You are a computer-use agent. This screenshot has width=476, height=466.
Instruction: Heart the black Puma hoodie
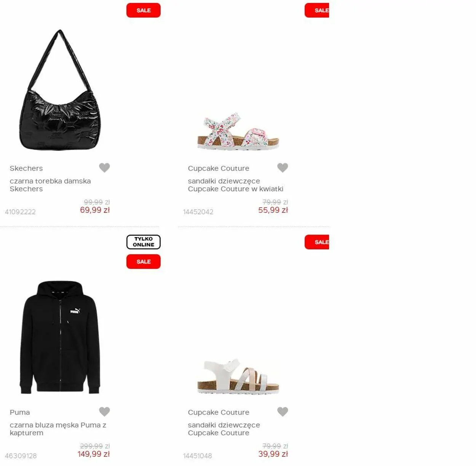[104, 412]
